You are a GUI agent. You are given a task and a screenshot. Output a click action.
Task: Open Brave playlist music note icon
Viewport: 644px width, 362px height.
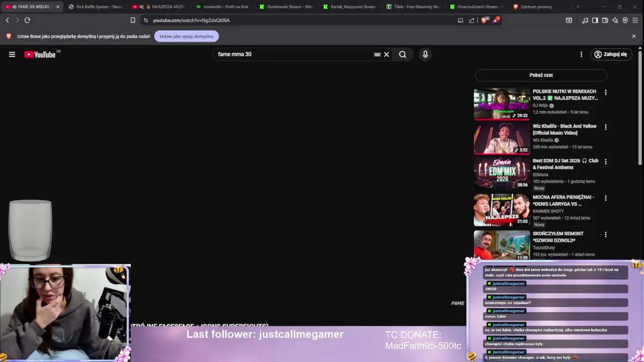pyautogui.click(x=585, y=20)
